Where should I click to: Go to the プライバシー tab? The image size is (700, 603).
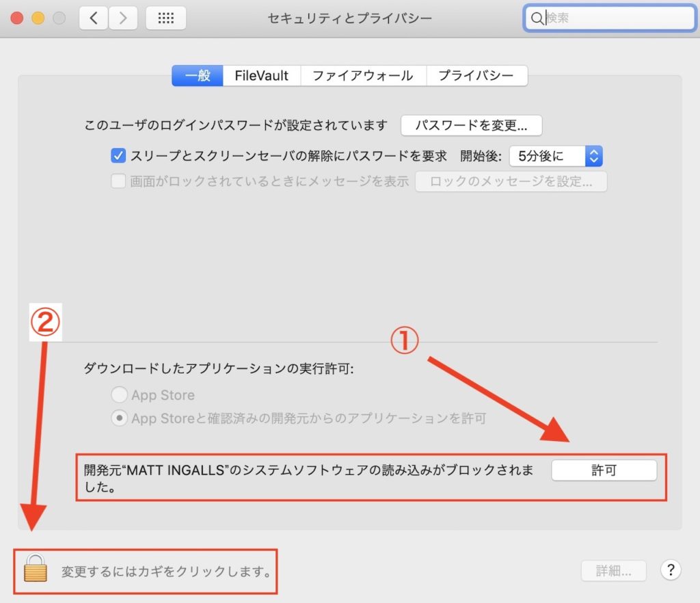476,75
